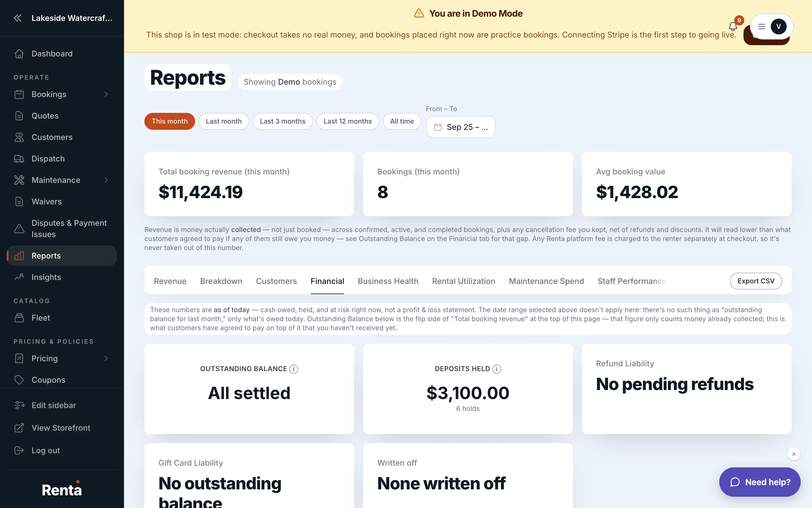Open the hamburger menu beside avatar
This screenshot has width=812, height=508.
[762, 27]
